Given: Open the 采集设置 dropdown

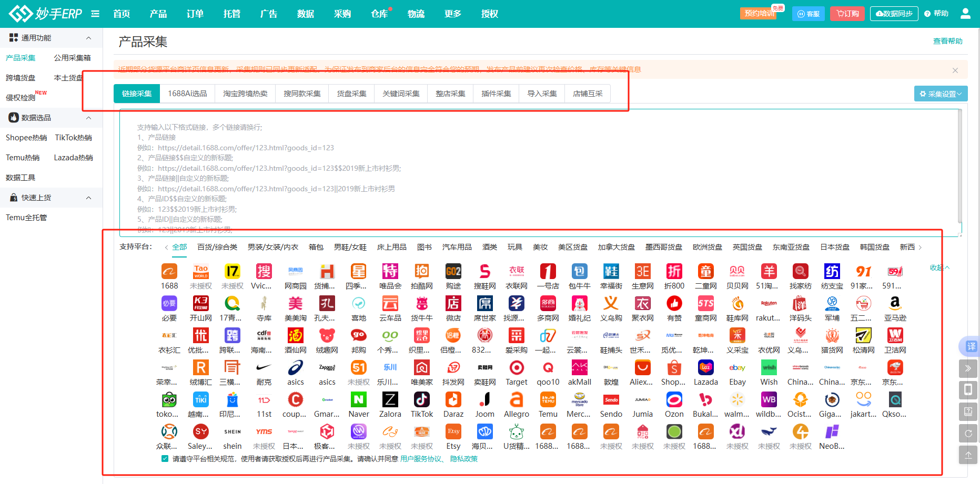Looking at the screenshot, I should (x=941, y=94).
